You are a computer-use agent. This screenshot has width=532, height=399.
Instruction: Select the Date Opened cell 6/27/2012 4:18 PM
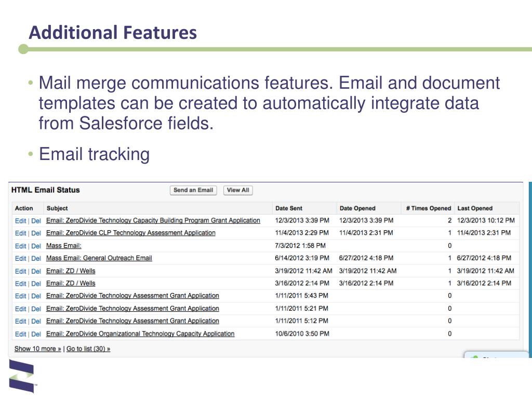point(366,258)
